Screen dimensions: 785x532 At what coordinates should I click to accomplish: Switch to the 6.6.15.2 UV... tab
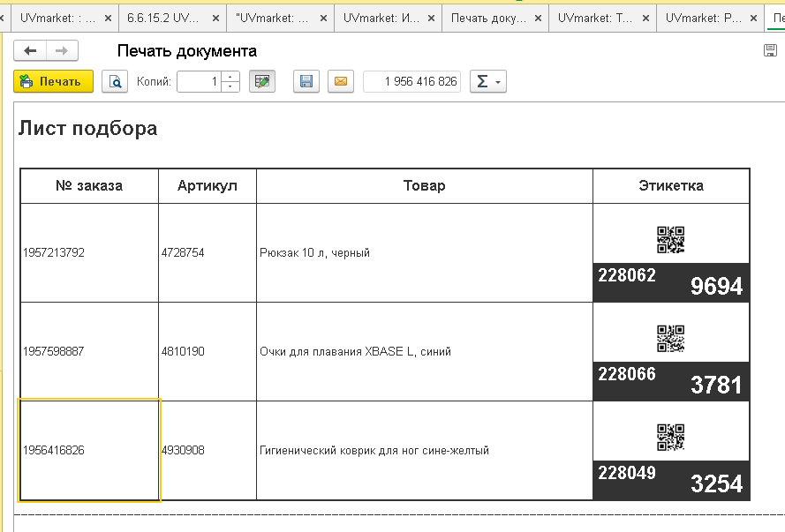coord(163,18)
